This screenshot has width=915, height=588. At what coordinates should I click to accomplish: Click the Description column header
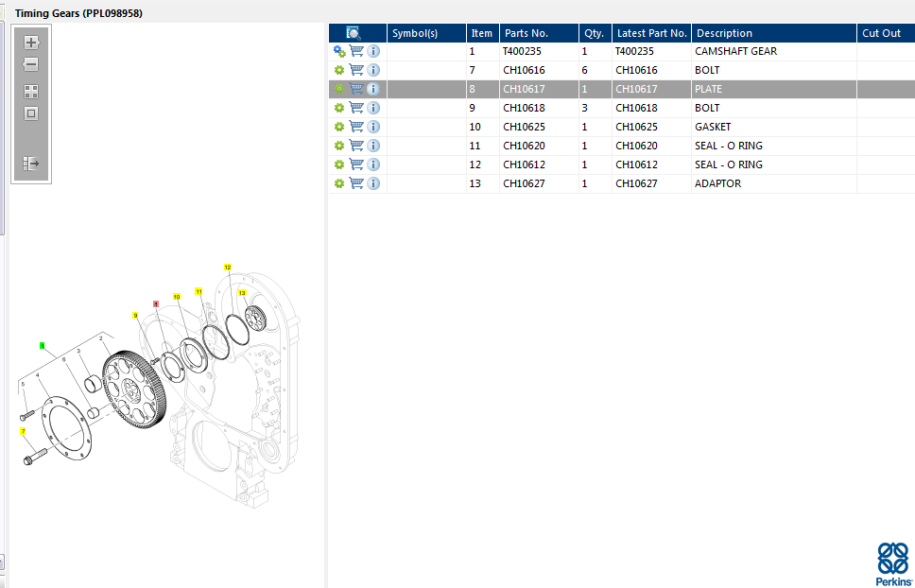773,33
